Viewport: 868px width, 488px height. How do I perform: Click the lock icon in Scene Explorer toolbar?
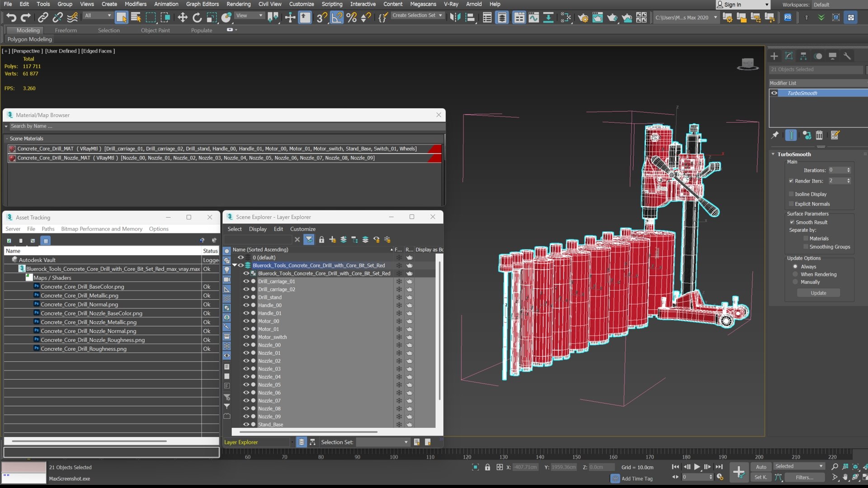[321, 239]
